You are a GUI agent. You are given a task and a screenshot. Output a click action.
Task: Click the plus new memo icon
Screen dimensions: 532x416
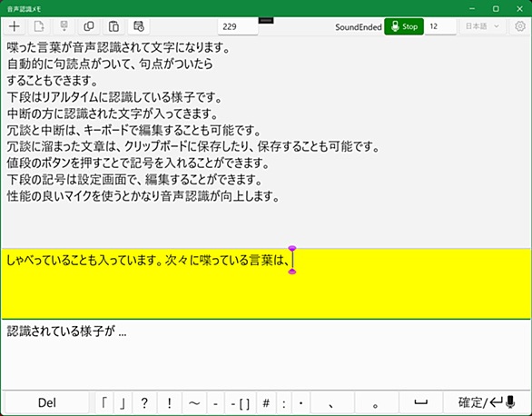tap(15, 26)
